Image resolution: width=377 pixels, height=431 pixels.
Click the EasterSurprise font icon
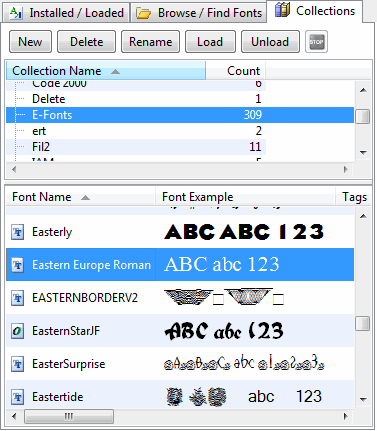pyautogui.click(x=17, y=364)
